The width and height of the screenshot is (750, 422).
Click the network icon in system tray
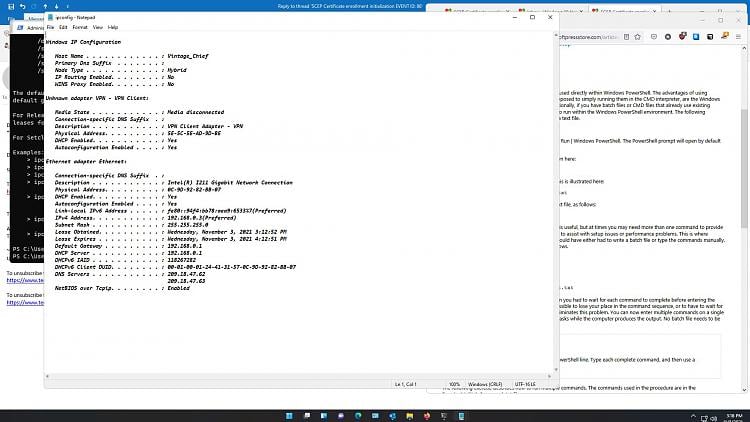pos(704,418)
